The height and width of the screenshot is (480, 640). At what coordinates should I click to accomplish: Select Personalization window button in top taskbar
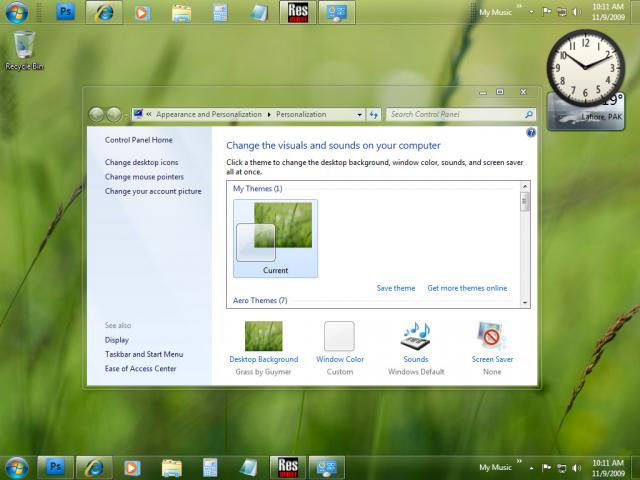[x=337, y=12]
